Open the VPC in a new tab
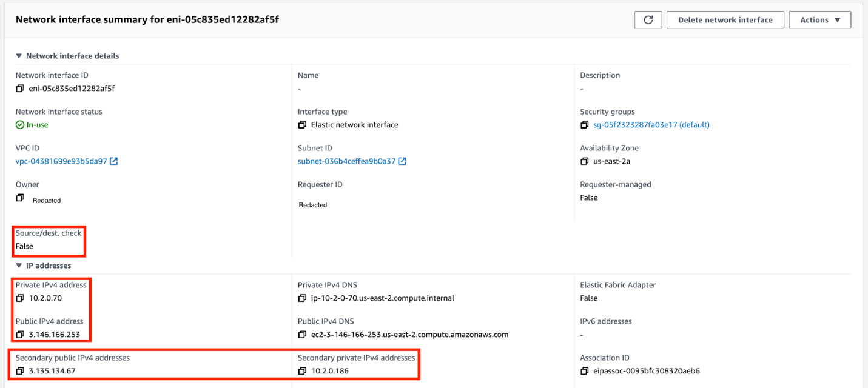The width and height of the screenshot is (868, 388). click(113, 161)
